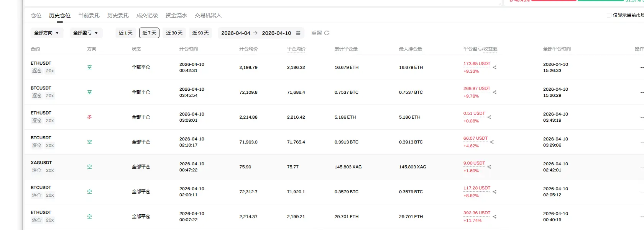Viewport: 644px width, 230px height.
Task: Share the 66.07 USDT BTCUSDT profit
Action: [x=492, y=142]
